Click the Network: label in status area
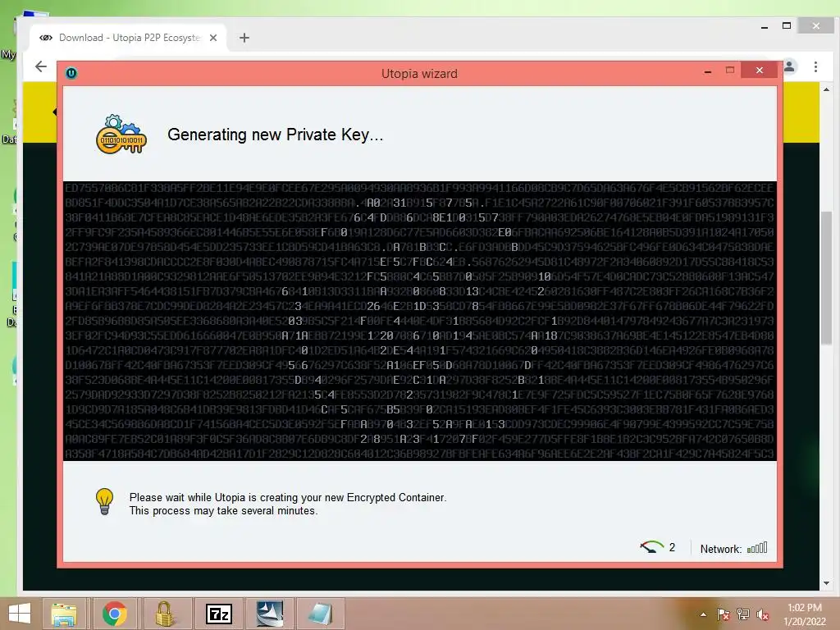This screenshot has height=630, width=840. click(721, 549)
